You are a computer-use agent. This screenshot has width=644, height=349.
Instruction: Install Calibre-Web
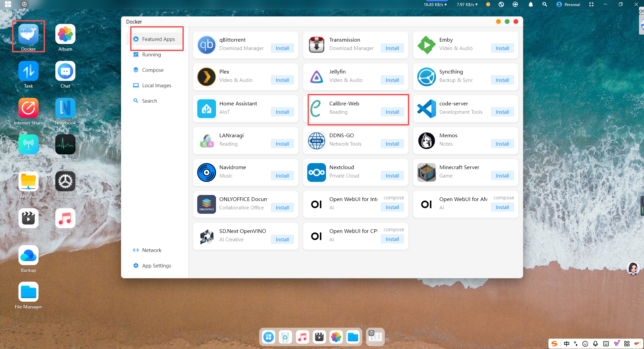pyautogui.click(x=392, y=112)
